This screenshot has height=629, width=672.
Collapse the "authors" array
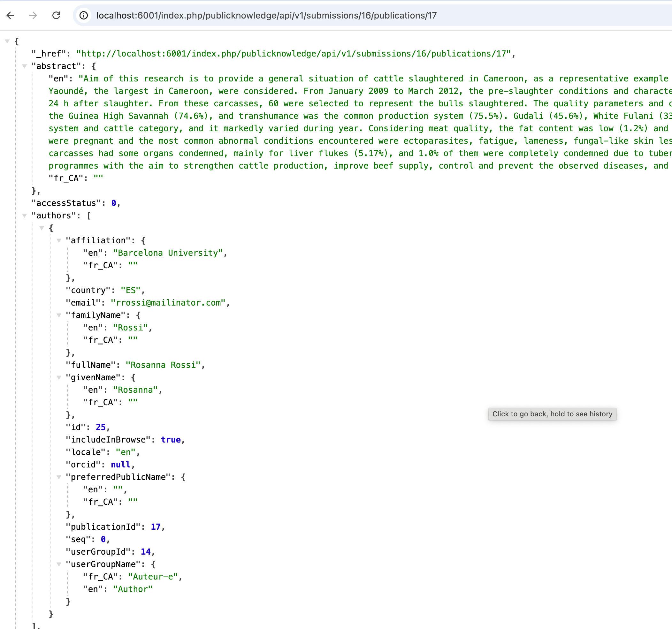[x=24, y=216]
